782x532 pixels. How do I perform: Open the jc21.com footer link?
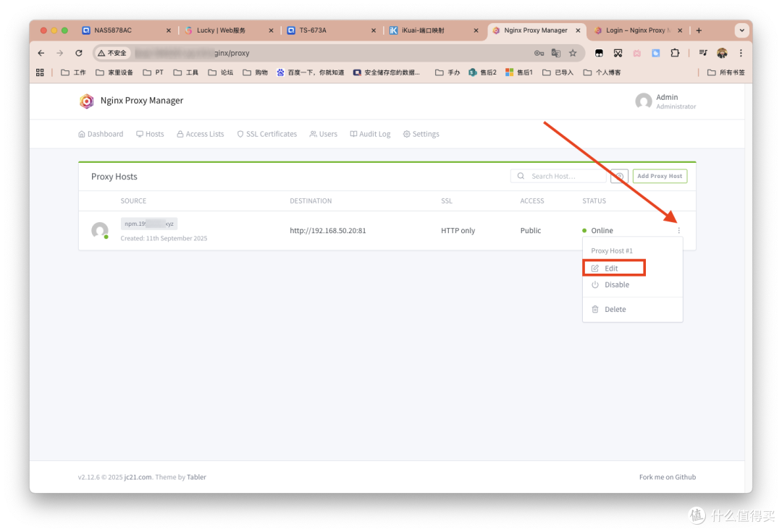pos(138,477)
